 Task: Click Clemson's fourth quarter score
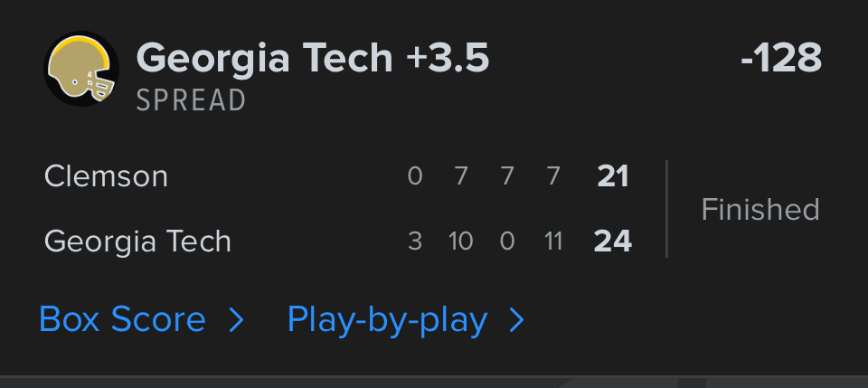coord(553,175)
